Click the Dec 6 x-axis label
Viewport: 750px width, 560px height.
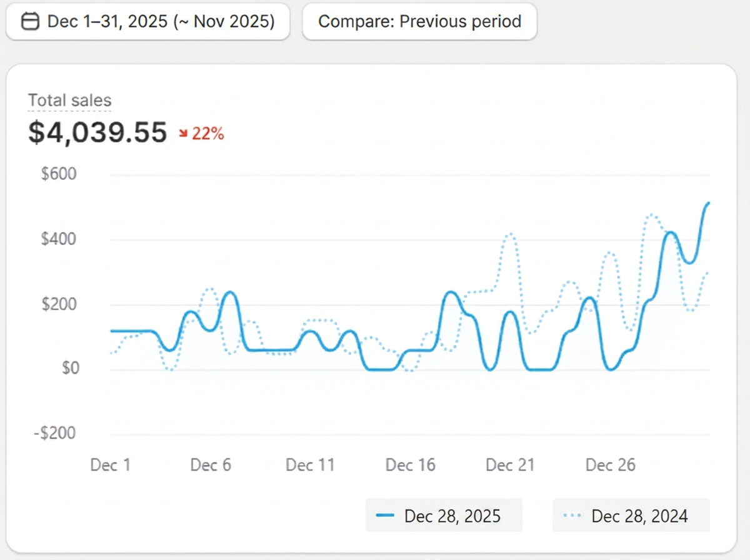[211, 465]
